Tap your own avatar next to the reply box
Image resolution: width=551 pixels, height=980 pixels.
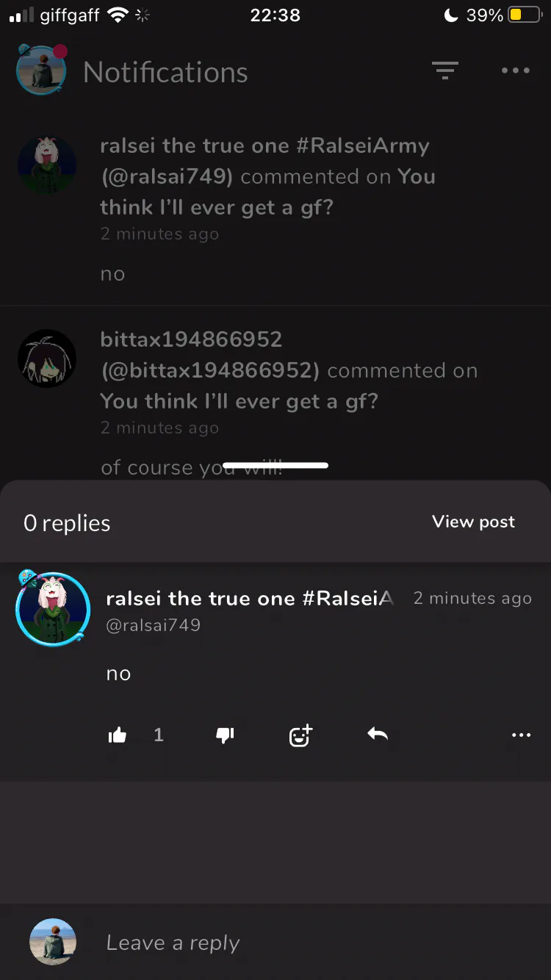point(53,942)
